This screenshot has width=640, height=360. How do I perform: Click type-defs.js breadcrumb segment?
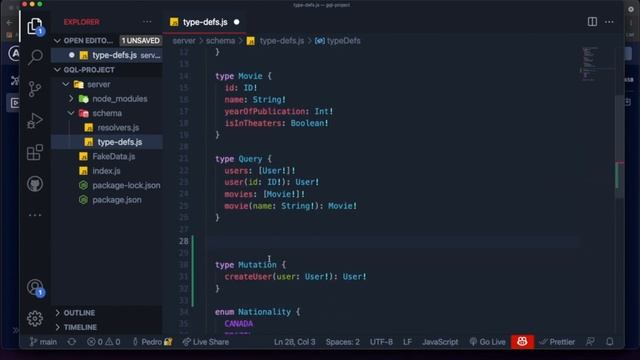(276, 41)
